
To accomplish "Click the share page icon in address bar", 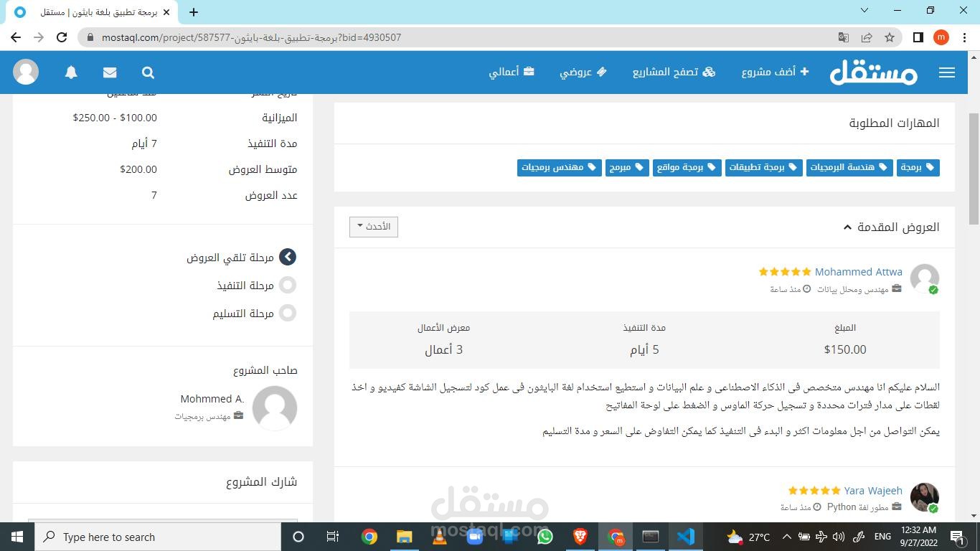I will [x=867, y=37].
